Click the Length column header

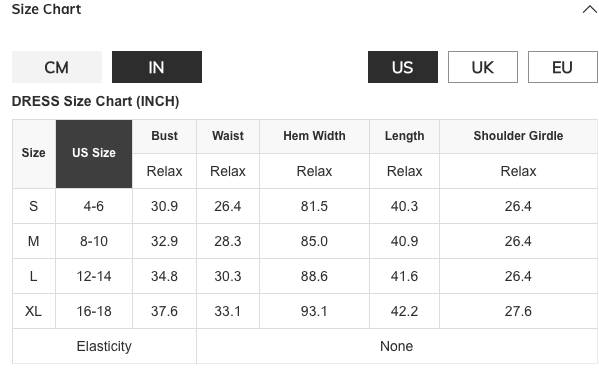[x=404, y=136]
